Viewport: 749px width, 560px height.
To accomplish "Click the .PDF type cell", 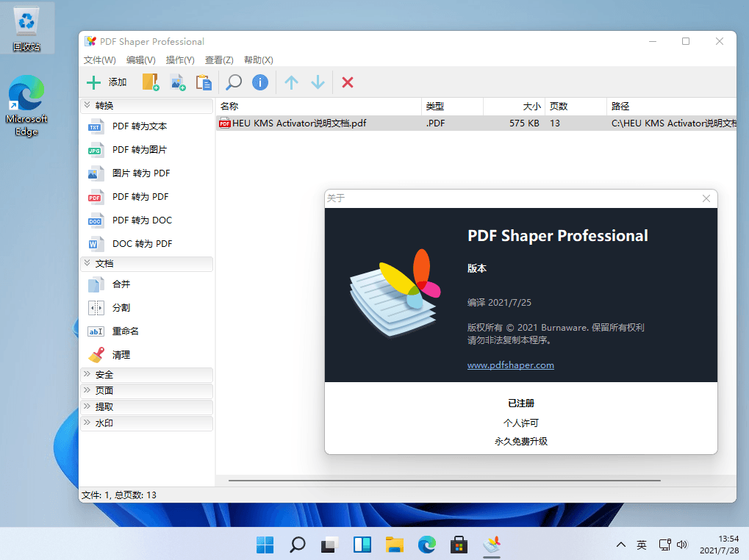I will tap(435, 123).
